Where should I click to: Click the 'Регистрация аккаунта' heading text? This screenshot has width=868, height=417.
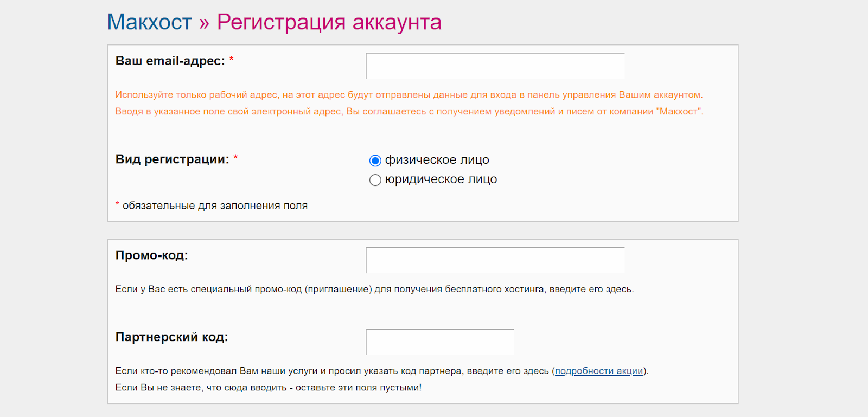click(x=329, y=22)
